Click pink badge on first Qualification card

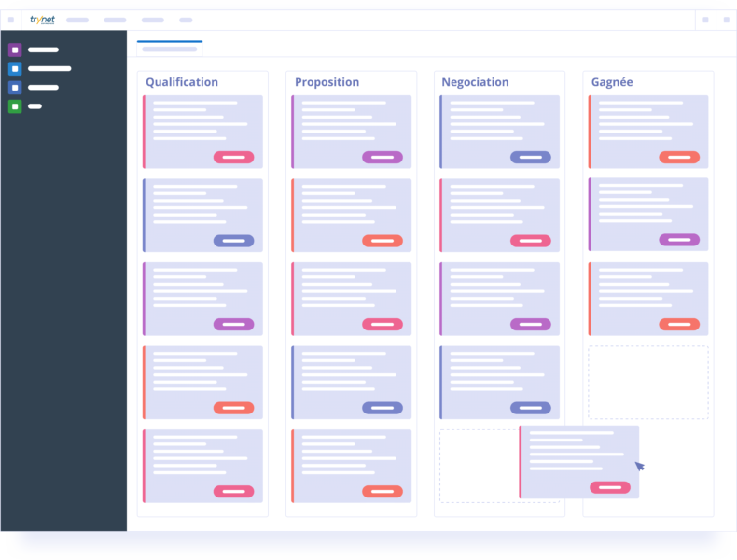(233, 157)
